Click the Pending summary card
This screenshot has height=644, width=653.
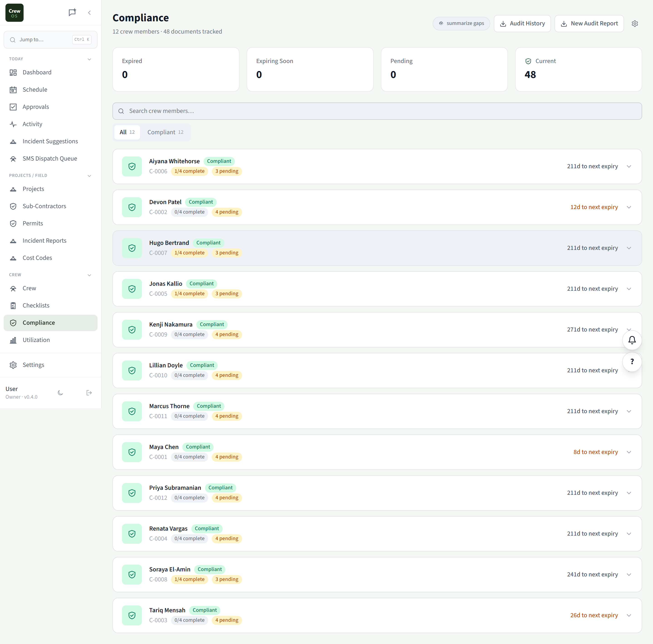(444, 69)
